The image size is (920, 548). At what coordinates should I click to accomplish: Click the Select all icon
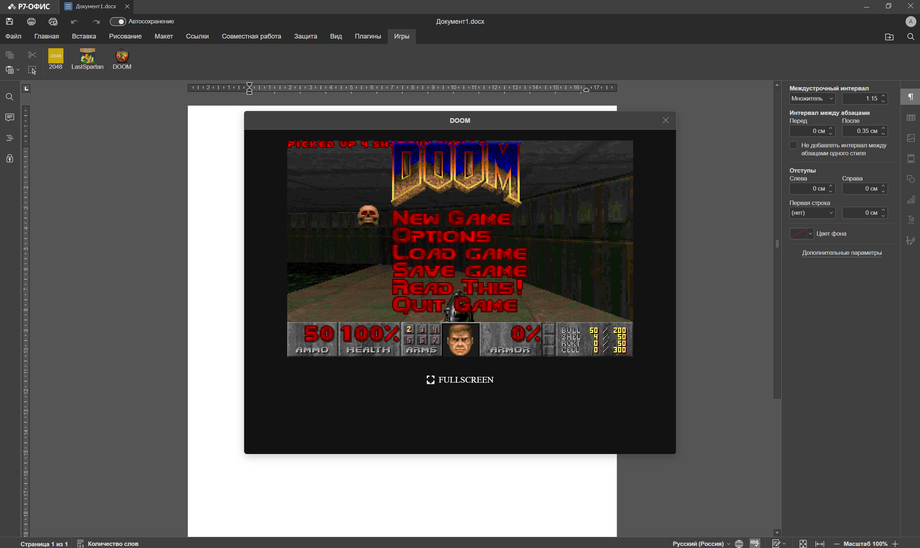(32, 70)
